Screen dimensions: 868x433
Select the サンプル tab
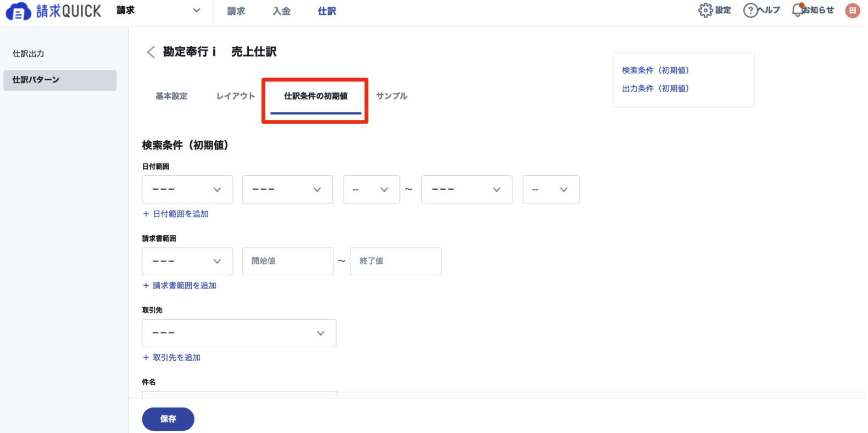tap(392, 96)
